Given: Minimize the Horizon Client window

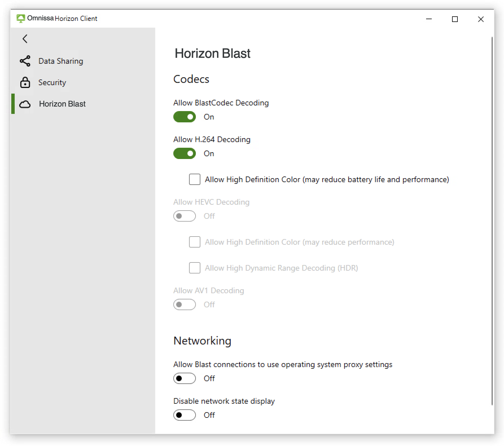Looking at the screenshot, I should tap(429, 19).
